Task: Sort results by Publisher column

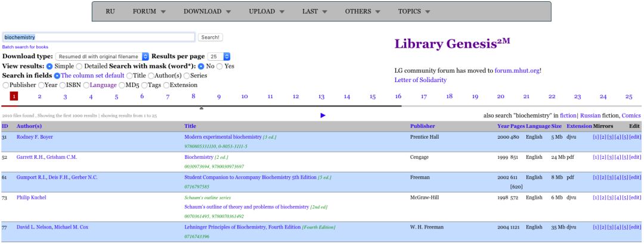Action: click(423, 126)
